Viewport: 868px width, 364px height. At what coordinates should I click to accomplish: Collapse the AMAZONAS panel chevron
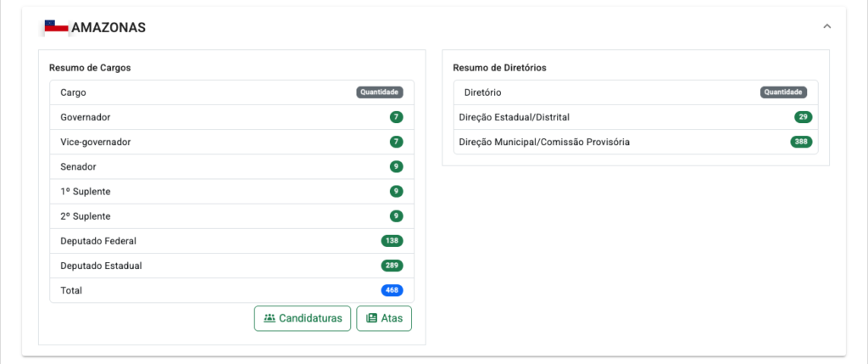(827, 26)
